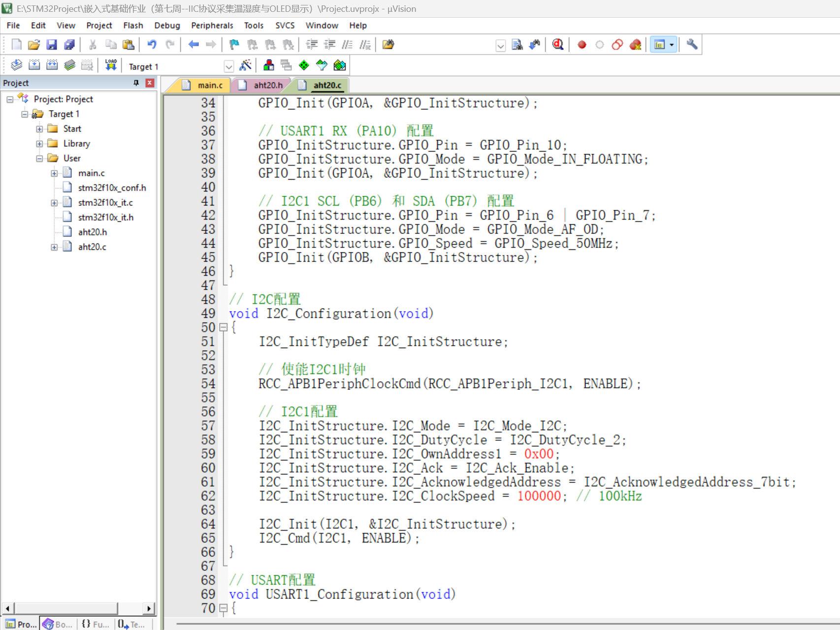The width and height of the screenshot is (840, 630).
Task: Uncomment selected lines icon
Action: [x=365, y=45]
